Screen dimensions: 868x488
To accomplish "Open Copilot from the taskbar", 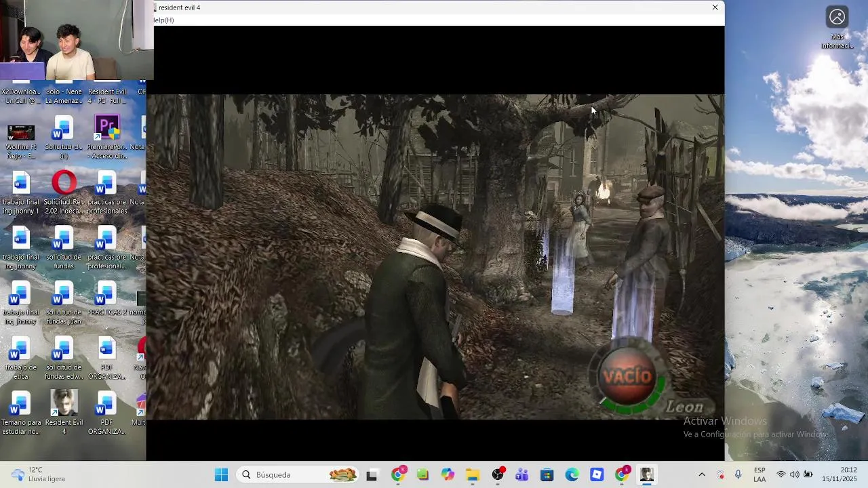I will tap(448, 475).
